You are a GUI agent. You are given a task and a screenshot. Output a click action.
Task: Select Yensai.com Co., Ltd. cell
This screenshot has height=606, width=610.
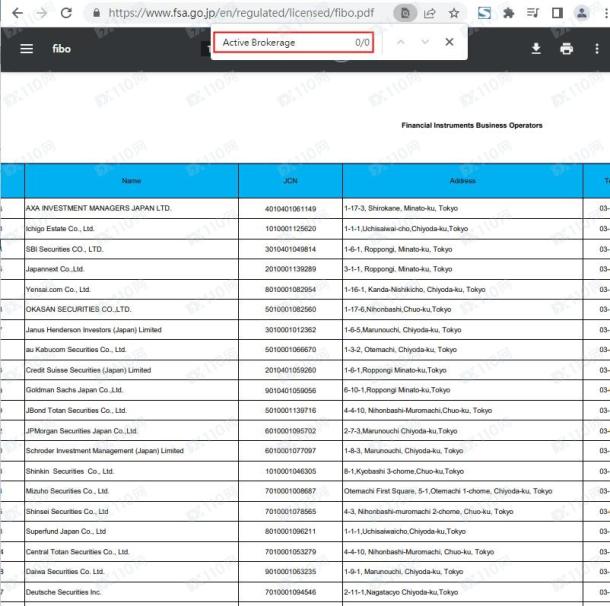131,289
